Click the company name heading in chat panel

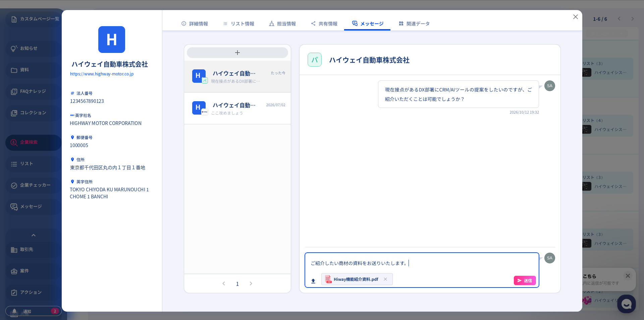[369, 60]
